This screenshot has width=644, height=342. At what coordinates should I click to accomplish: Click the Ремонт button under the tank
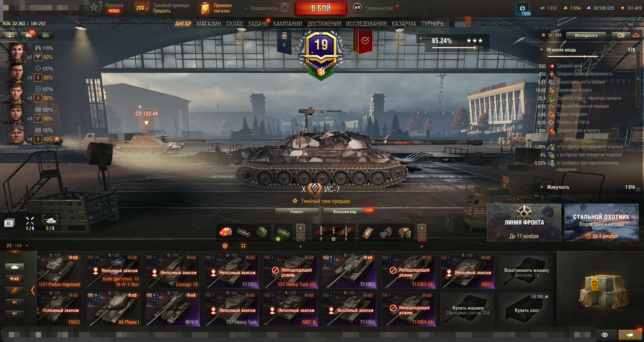pos(297,212)
